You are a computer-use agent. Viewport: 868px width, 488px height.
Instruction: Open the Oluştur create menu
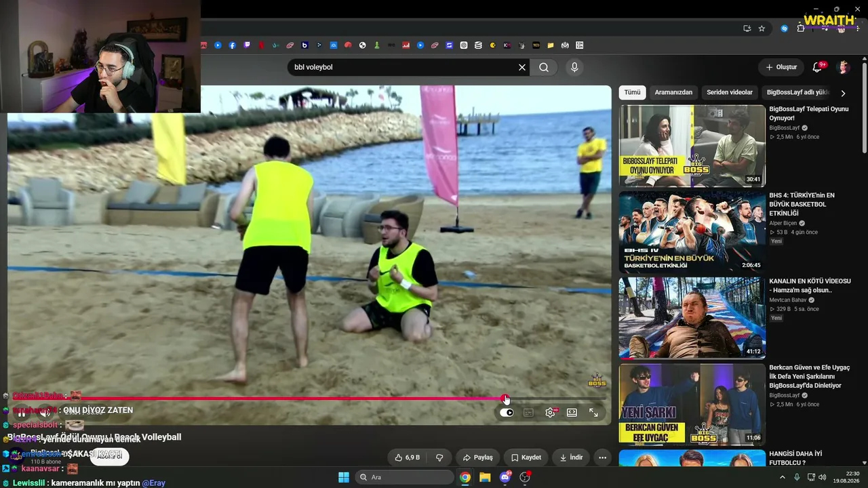pyautogui.click(x=781, y=67)
